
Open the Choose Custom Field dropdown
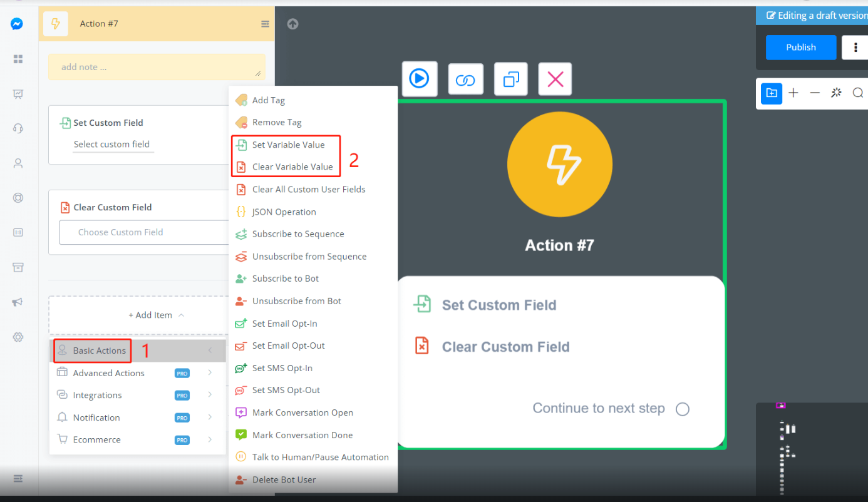[x=144, y=232]
